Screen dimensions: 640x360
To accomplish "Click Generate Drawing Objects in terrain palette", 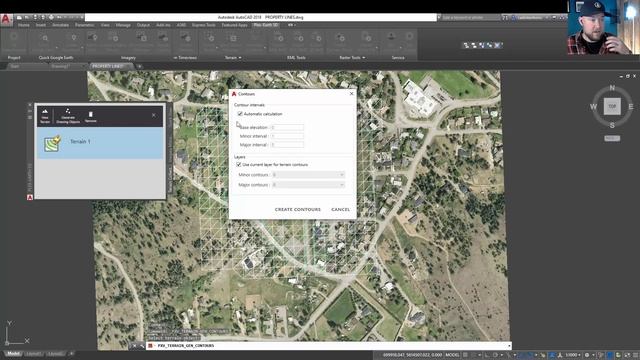I will coord(68,116).
